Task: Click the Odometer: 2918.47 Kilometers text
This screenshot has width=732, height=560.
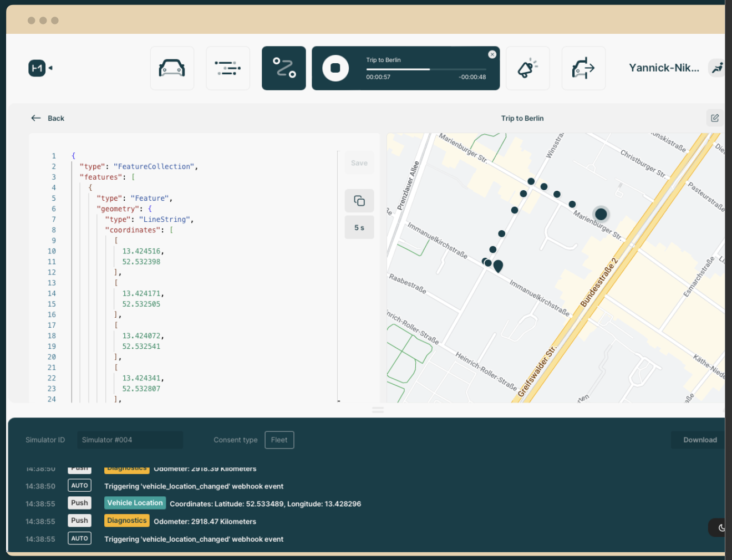Action: 205,522
